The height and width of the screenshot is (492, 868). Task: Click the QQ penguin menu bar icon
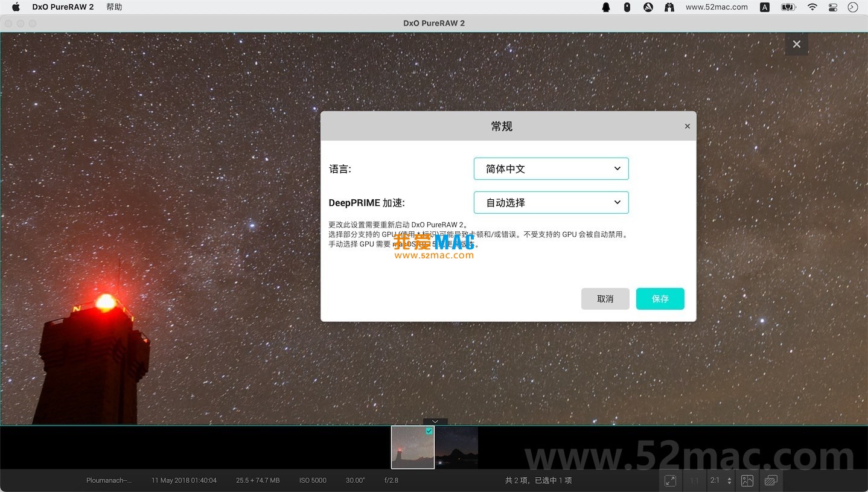606,7
